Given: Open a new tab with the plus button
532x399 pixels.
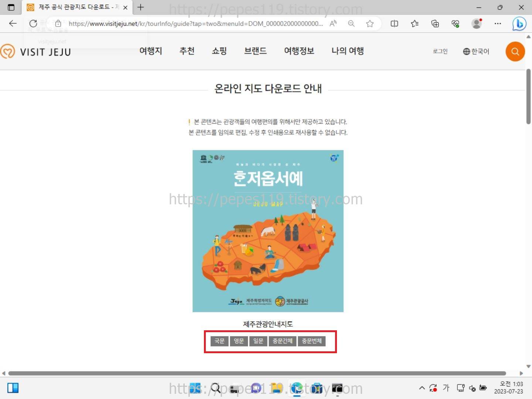Looking at the screenshot, I should click(141, 7).
